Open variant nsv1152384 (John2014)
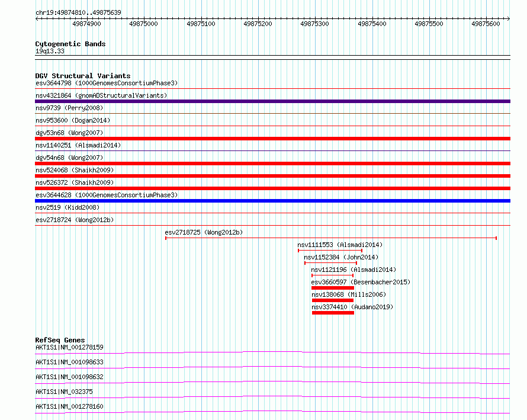This screenshot has height=420, width=527. point(341,257)
